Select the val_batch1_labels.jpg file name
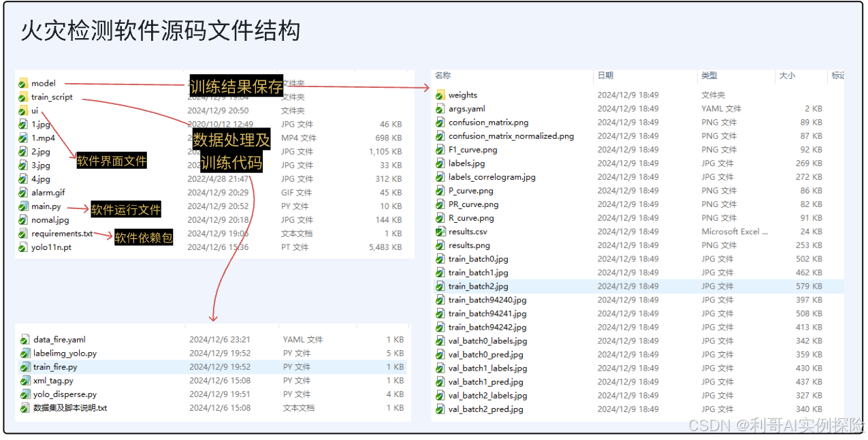Image resolution: width=868 pixels, height=440 pixels. pyautogui.click(x=487, y=368)
